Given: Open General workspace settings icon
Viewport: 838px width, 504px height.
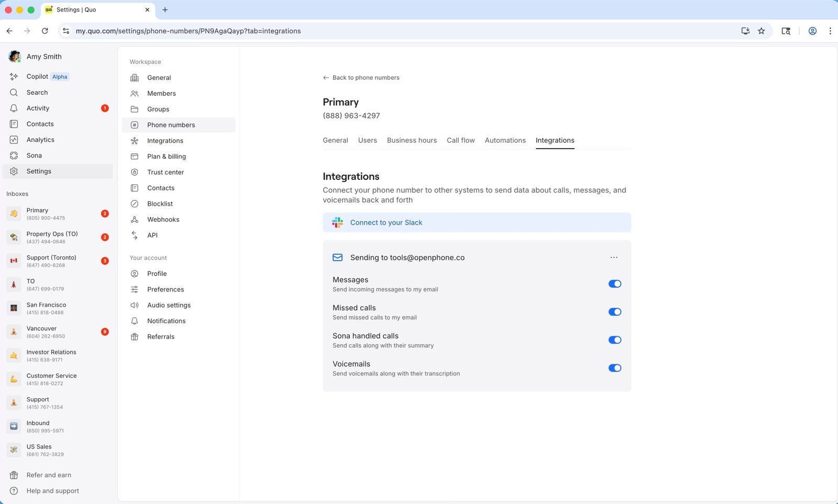Looking at the screenshot, I should 135,77.
